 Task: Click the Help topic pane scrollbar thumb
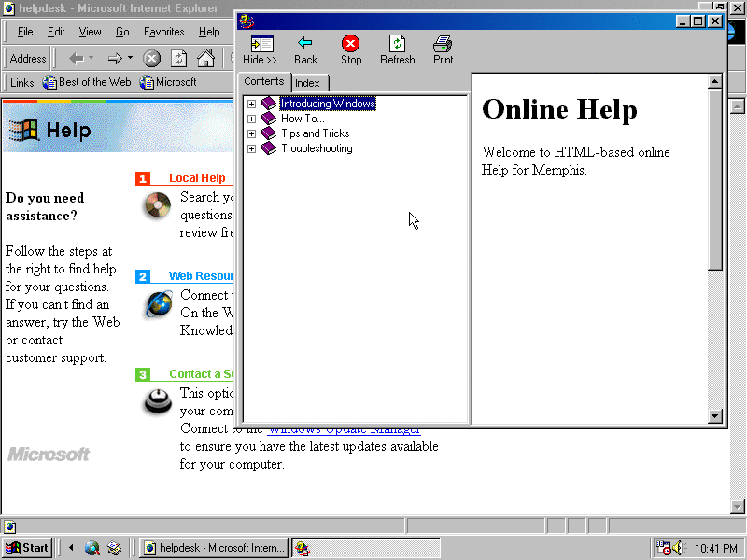pos(714,179)
